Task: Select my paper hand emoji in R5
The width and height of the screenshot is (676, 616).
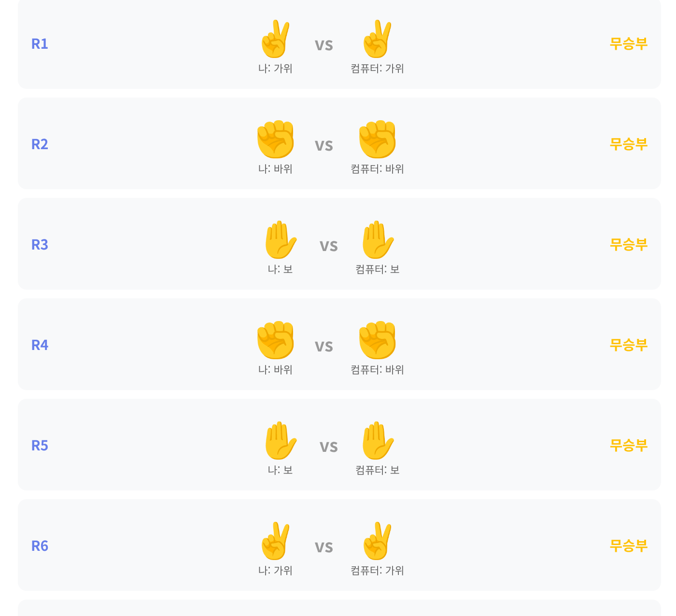Action: (280, 441)
